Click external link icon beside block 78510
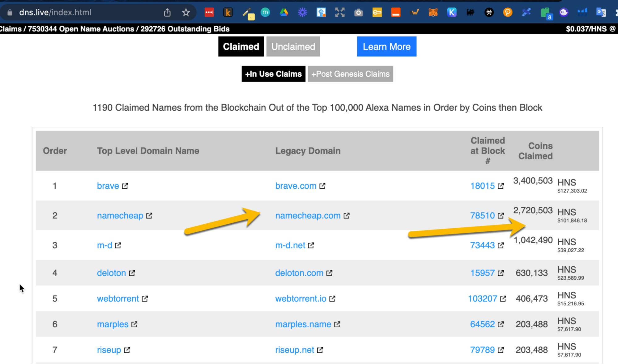Screen dimensions: 618x364 pyautogui.click(x=501, y=216)
